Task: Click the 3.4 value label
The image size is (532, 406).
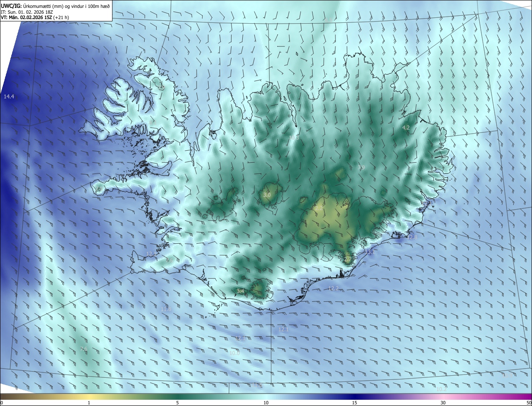Action: click(x=240, y=291)
